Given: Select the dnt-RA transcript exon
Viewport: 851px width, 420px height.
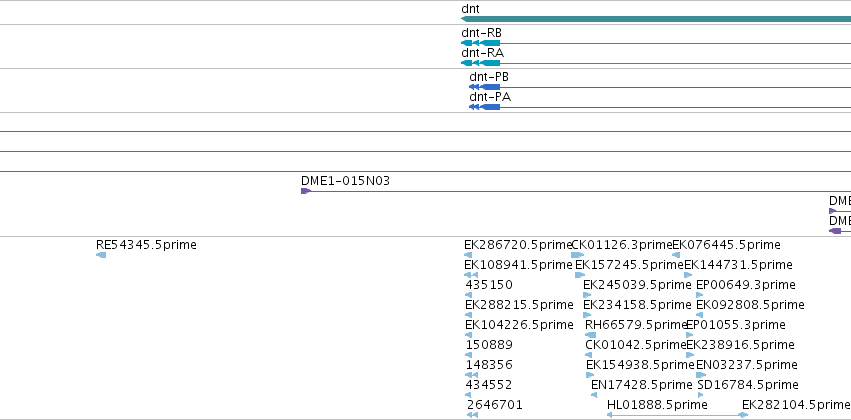Looking at the screenshot, I should [x=490, y=63].
